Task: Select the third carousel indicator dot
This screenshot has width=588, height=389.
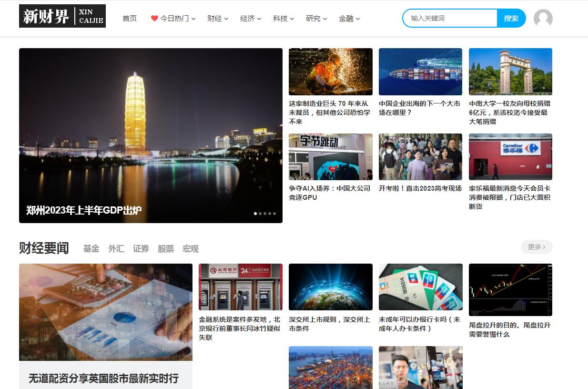Action: tap(265, 214)
